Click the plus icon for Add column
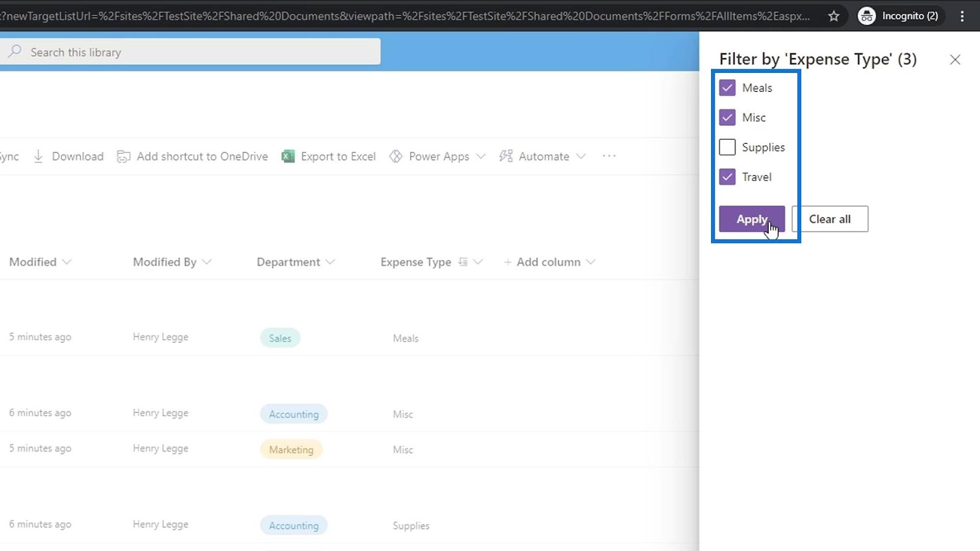This screenshot has width=980, height=551. [x=508, y=262]
